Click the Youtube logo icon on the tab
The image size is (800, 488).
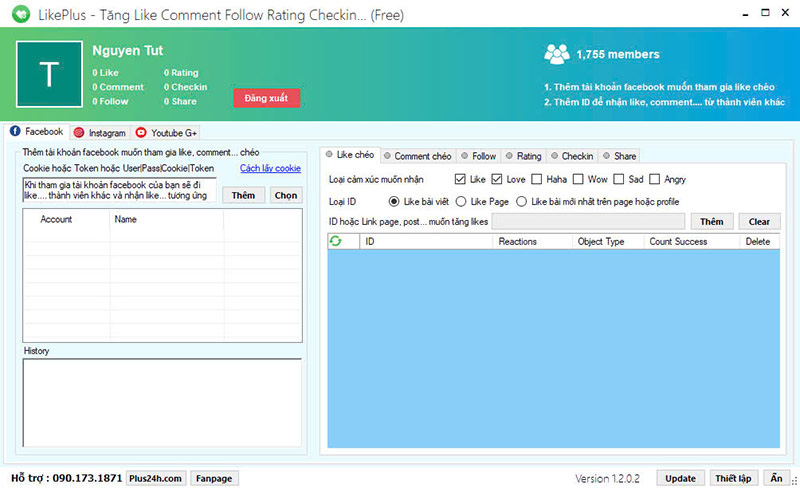click(141, 133)
